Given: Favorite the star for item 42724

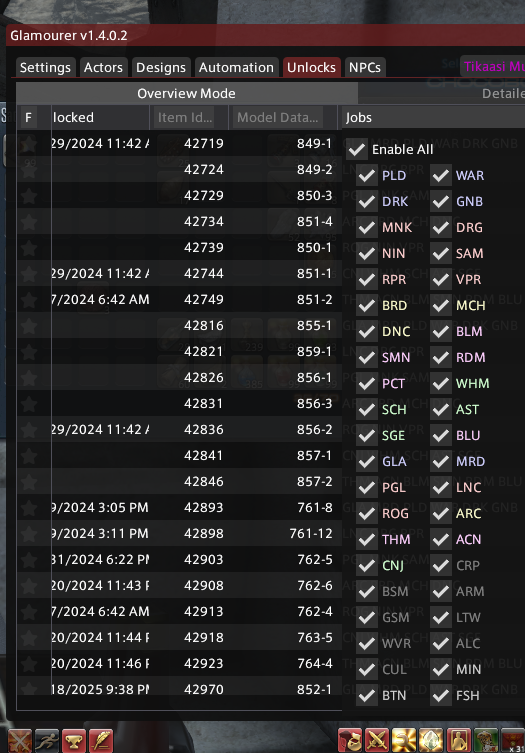Looking at the screenshot, I should pyautogui.click(x=29, y=170).
